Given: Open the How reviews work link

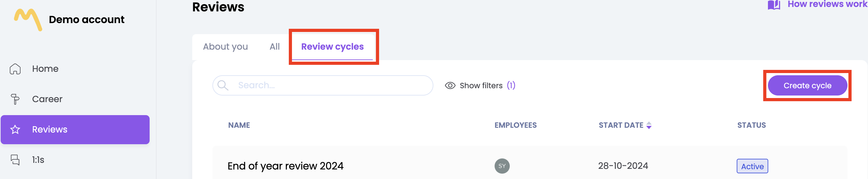Looking at the screenshot, I should tap(827, 5).
